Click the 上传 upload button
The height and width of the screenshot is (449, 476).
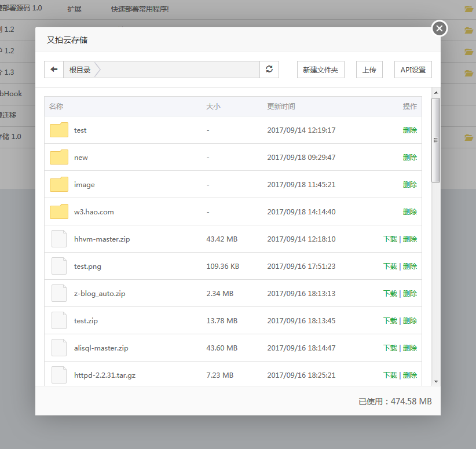click(369, 70)
